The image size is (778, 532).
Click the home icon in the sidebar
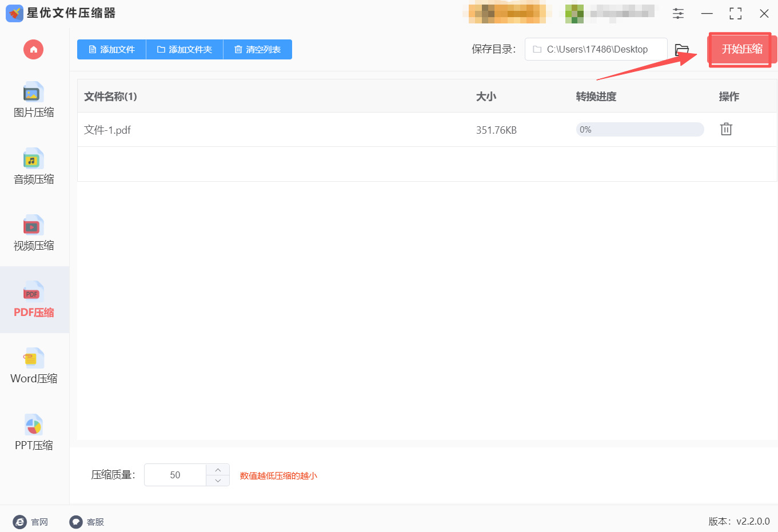point(33,50)
